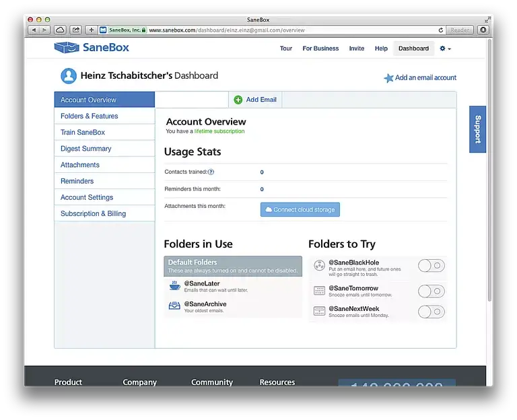Go back with Safari back arrow
The image size is (517, 420).
pyautogui.click(x=34, y=30)
